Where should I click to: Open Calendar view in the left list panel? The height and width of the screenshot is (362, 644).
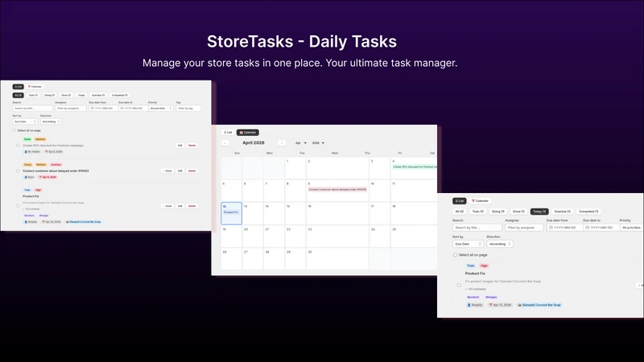[x=35, y=87]
